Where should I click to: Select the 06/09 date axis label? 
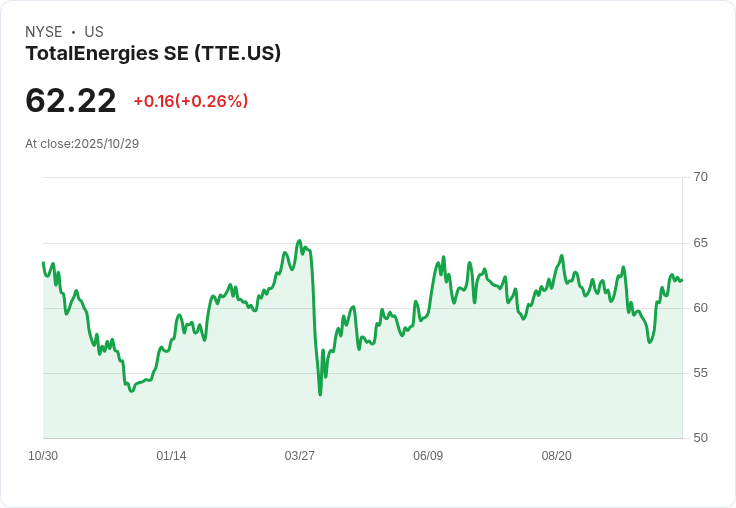coord(428,456)
